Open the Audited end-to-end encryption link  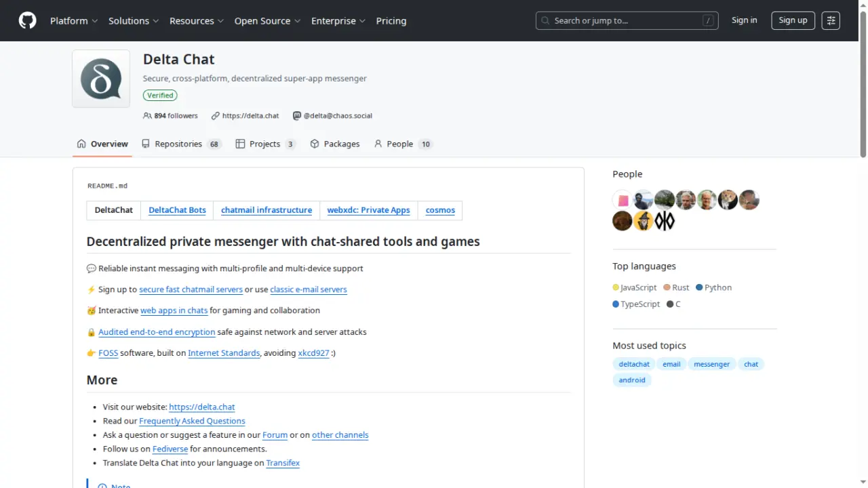pyautogui.click(x=157, y=332)
